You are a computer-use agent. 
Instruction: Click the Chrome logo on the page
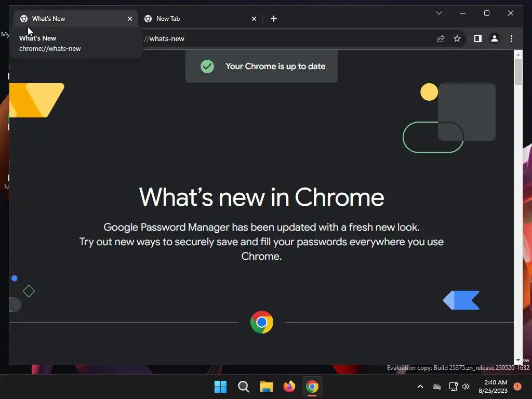(x=262, y=322)
